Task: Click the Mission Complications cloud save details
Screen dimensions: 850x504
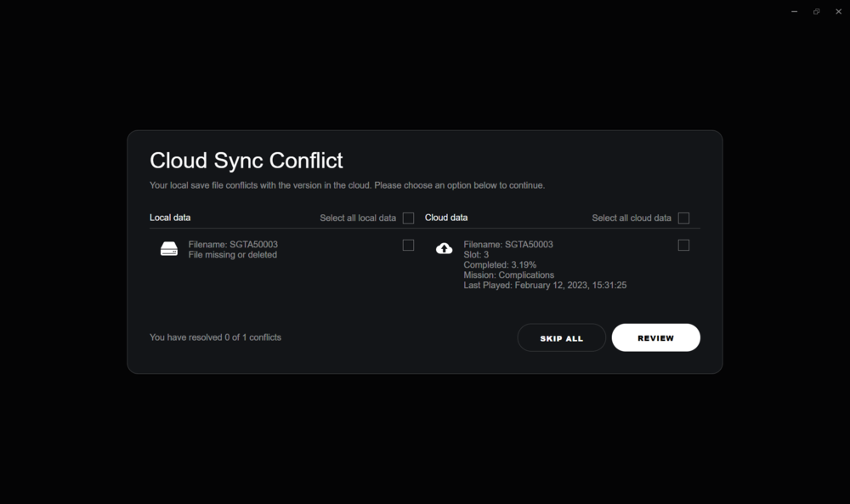Action: tap(508, 275)
